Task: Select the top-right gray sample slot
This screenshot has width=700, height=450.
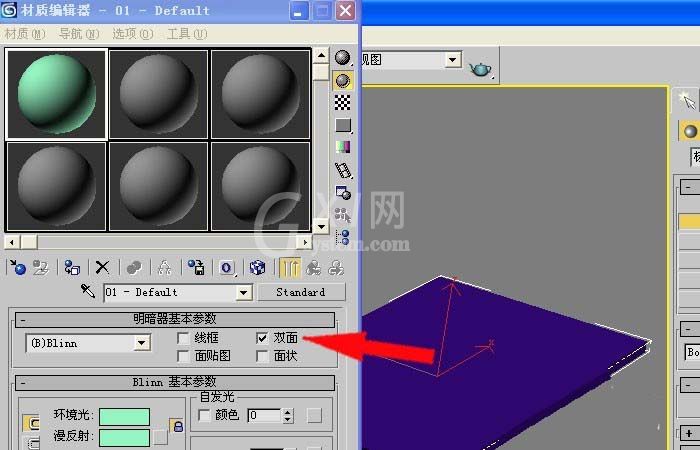Action: 260,94
